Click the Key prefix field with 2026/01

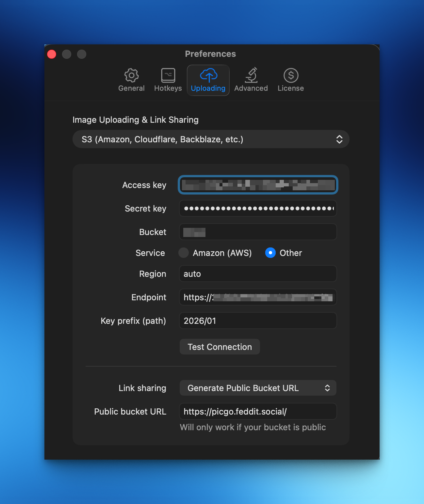[258, 321]
